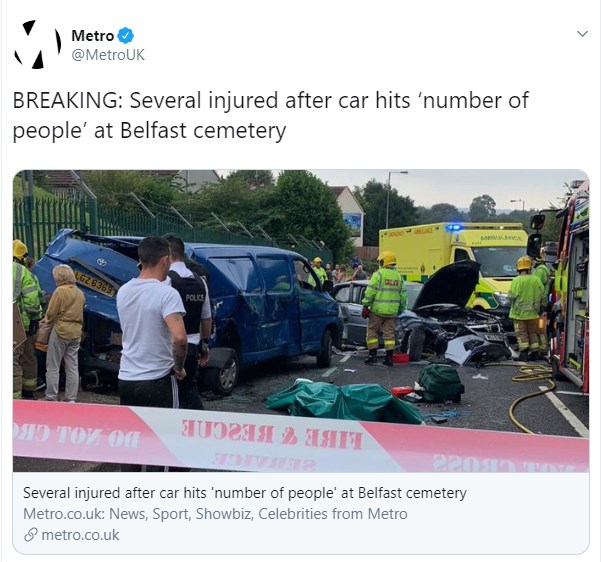Follow the metro.co.uk domain link
The height and width of the screenshot is (562, 601).
click(x=80, y=535)
